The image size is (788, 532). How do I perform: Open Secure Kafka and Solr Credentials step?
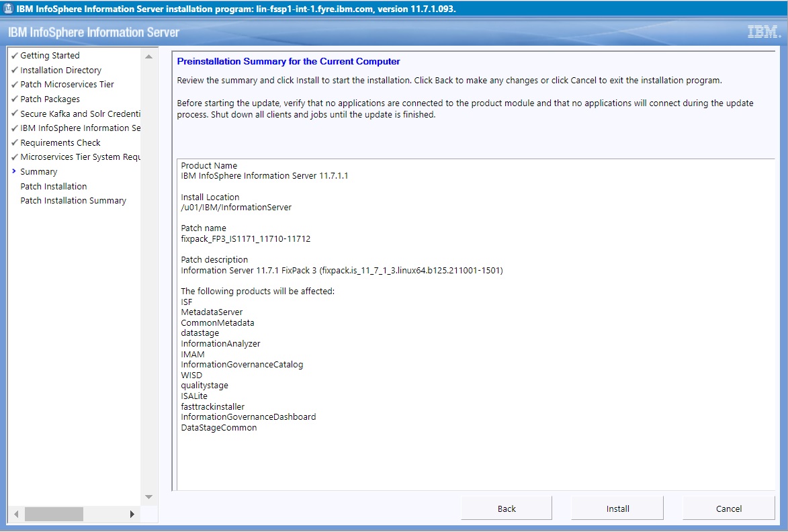[x=80, y=114]
